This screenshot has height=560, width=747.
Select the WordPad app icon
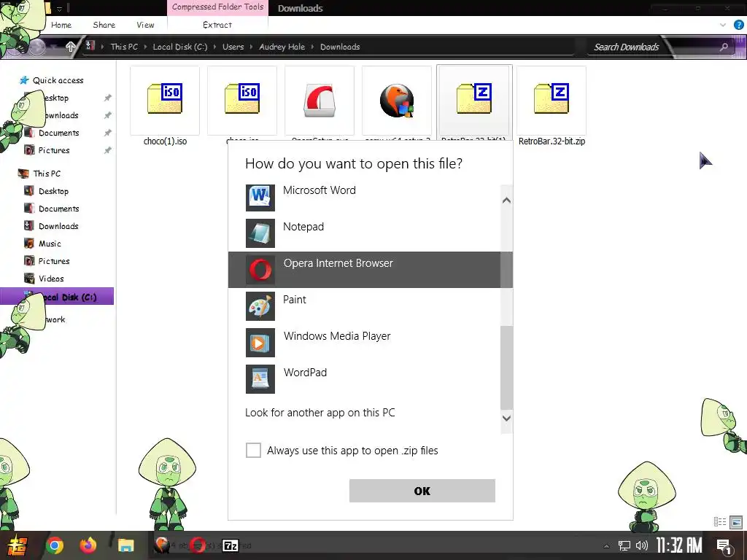(x=260, y=379)
